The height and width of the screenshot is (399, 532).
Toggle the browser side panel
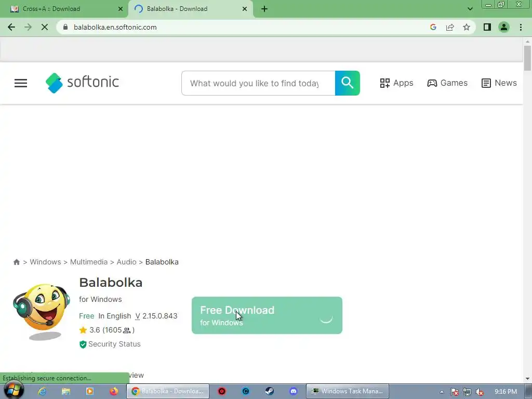pyautogui.click(x=487, y=27)
